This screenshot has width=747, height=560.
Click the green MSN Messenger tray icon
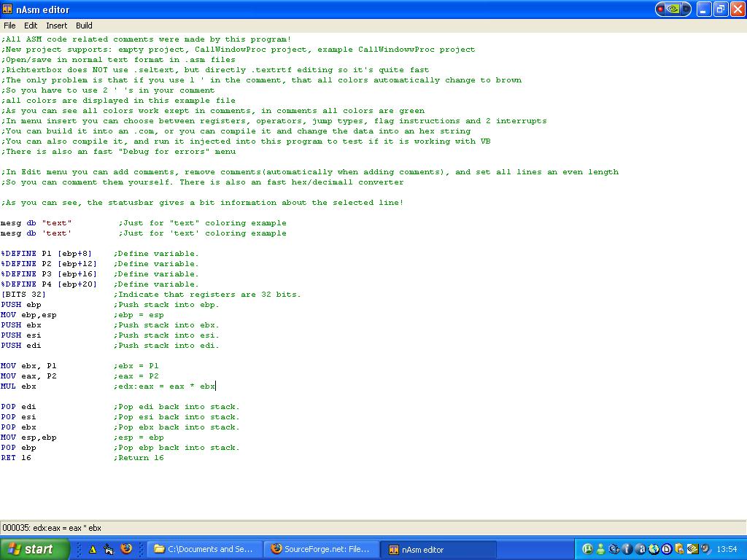pyautogui.click(x=600, y=549)
